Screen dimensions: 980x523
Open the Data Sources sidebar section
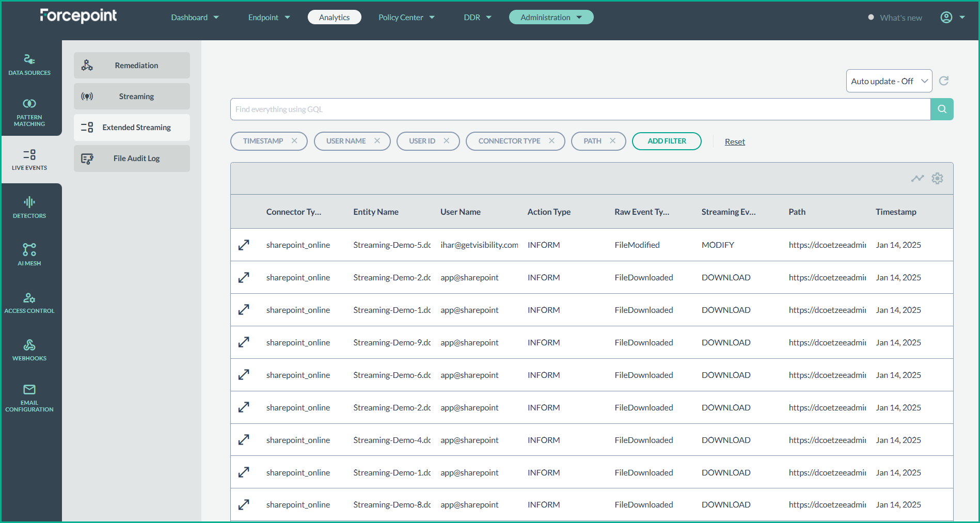click(x=29, y=65)
